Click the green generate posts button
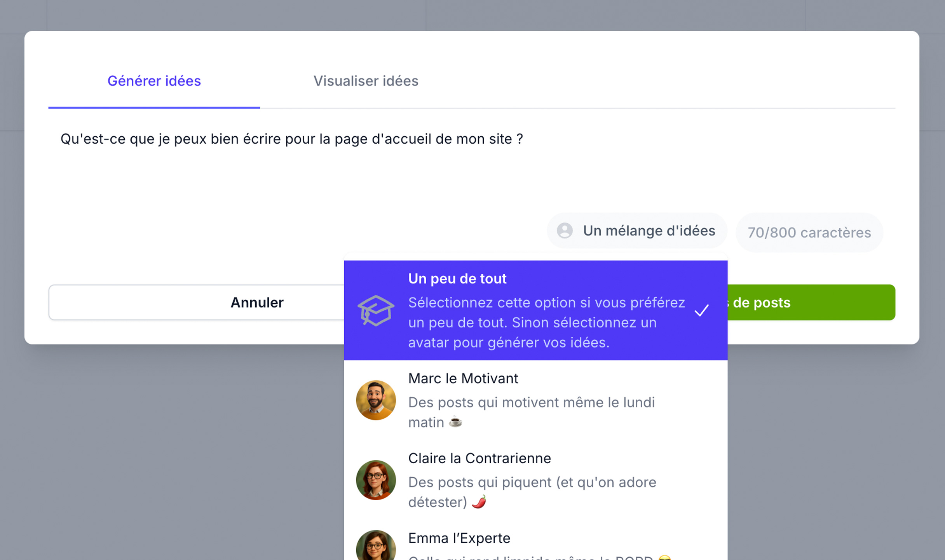The width and height of the screenshot is (945, 560). 811,303
